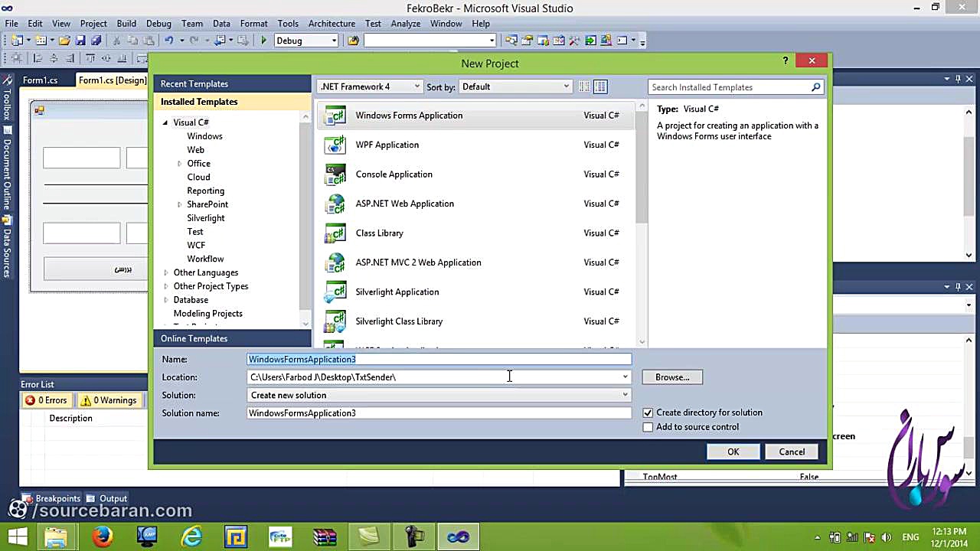Screen dimensions: 980x551
Task: Click the Undo toolbar icon
Action: 168,41
